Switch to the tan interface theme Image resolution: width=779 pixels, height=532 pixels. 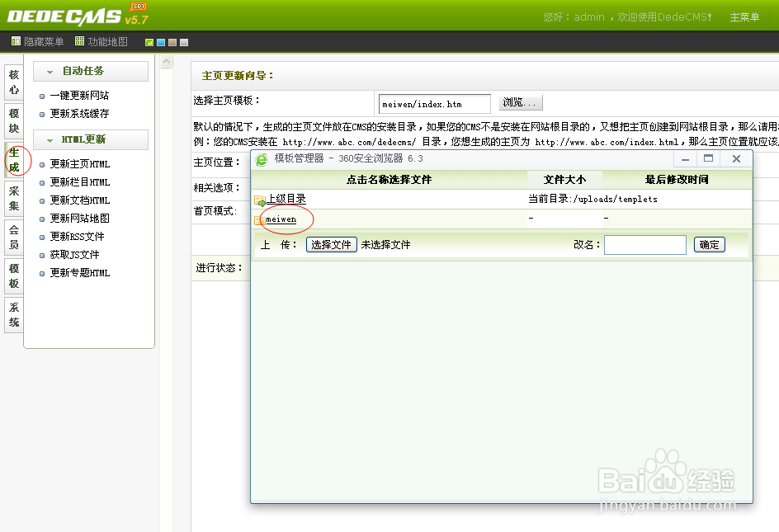pyautogui.click(x=172, y=42)
